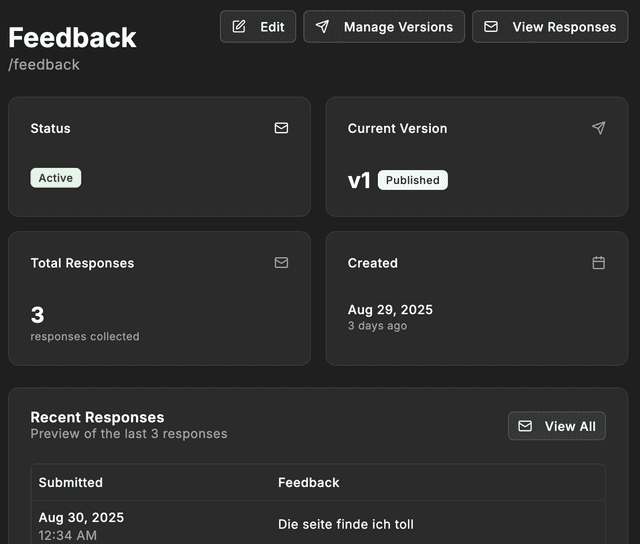Click the /feedback path text
The height and width of the screenshot is (544, 640).
click(44, 64)
